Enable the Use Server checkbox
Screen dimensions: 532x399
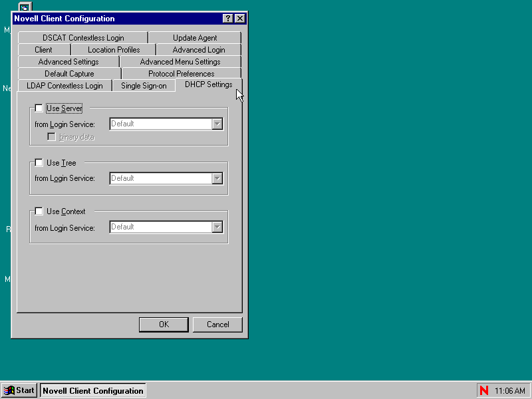point(39,108)
